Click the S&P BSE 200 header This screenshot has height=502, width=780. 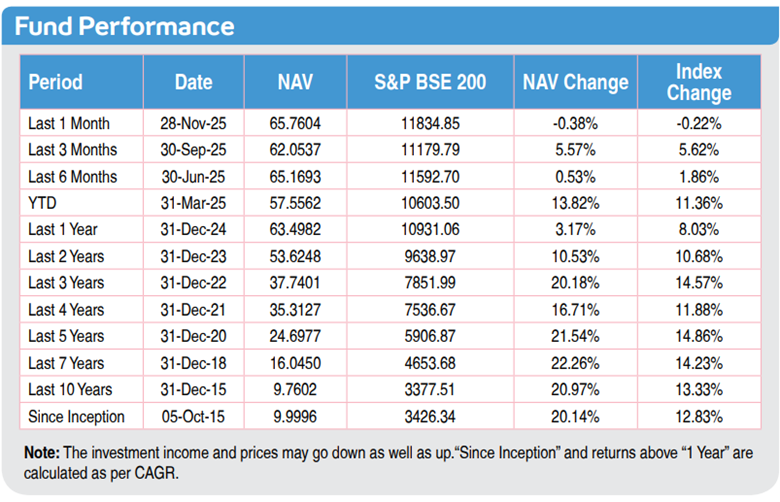point(429,82)
